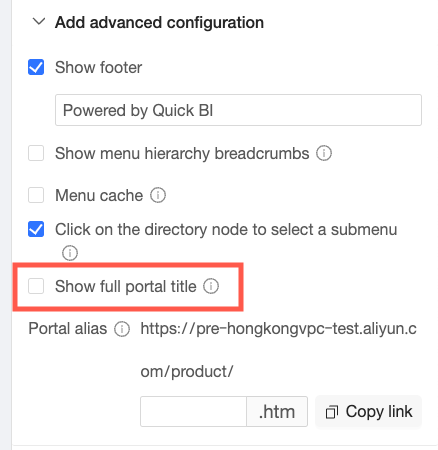
Task: Click the .htm suffix addon
Action: tap(277, 411)
